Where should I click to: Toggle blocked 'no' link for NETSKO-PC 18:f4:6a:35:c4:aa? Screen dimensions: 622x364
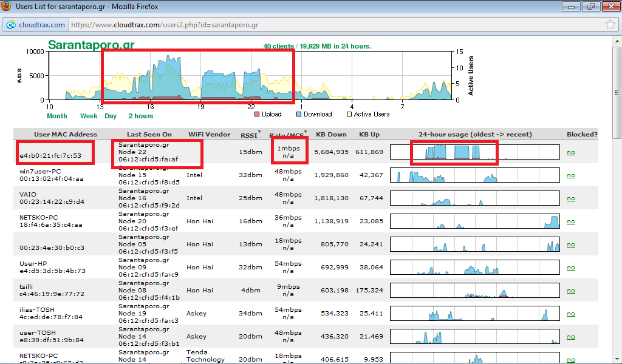pyautogui.click(x=571, y=221)
